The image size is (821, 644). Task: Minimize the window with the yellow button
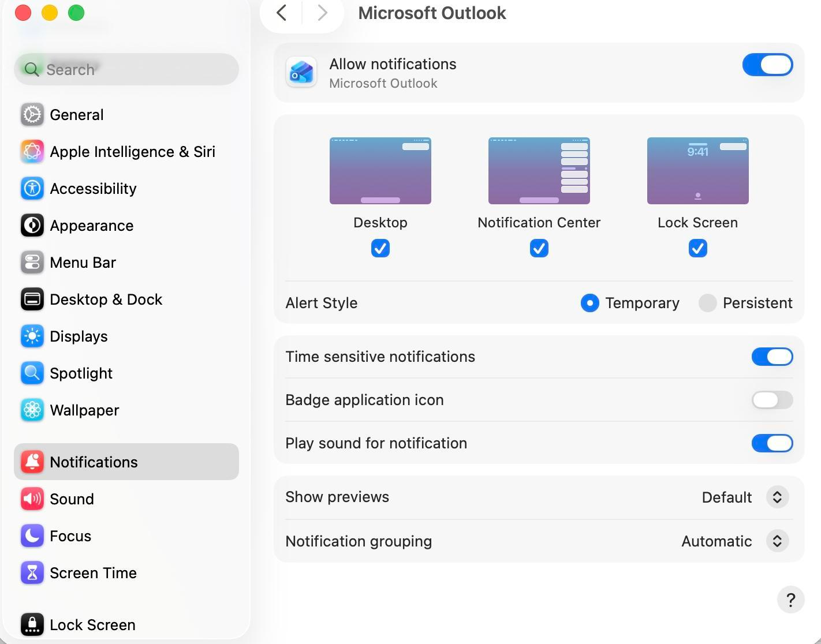coord(50,13)
